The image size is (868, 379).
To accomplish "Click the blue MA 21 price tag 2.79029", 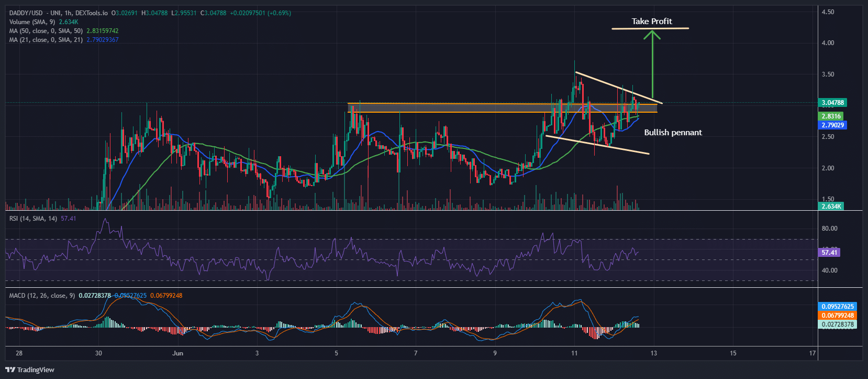I will point(832,125).
